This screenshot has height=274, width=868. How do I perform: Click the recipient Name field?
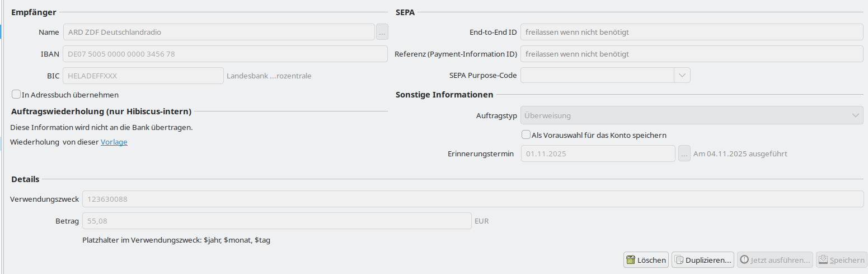click(218, 32)
